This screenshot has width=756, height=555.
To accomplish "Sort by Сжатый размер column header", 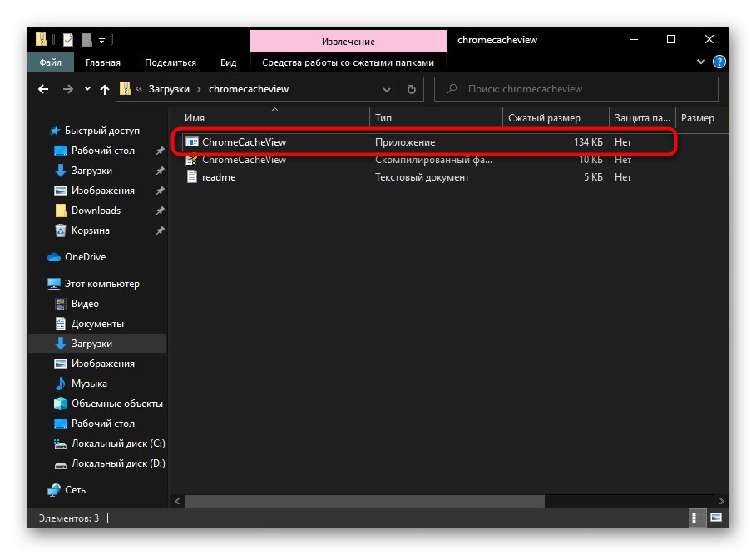I will (x=556, y=118).
